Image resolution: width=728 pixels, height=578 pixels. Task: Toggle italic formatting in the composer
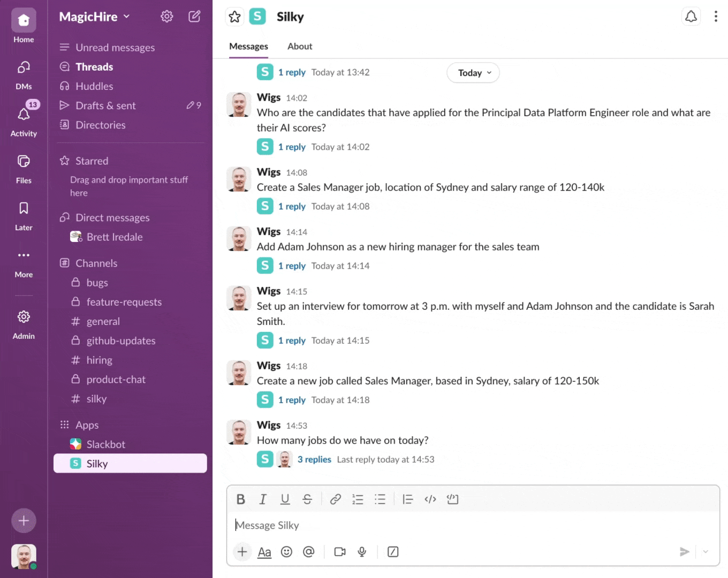click(263, 499)
